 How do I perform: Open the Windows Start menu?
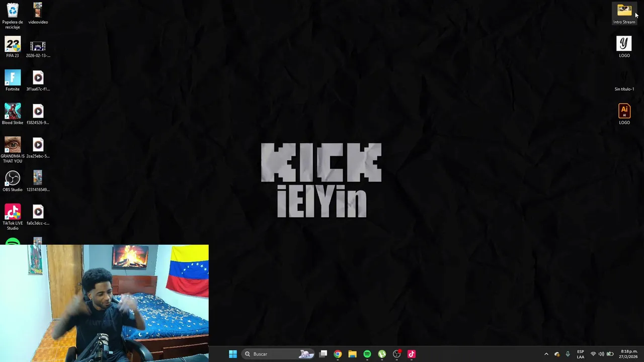pyautogui.click(x=232, y=354)
